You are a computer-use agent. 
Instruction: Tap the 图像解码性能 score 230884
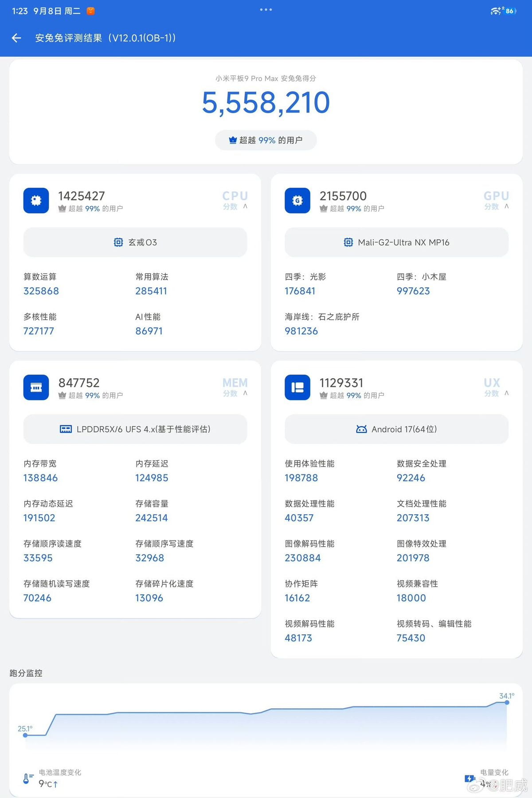(x=303, y=558)
